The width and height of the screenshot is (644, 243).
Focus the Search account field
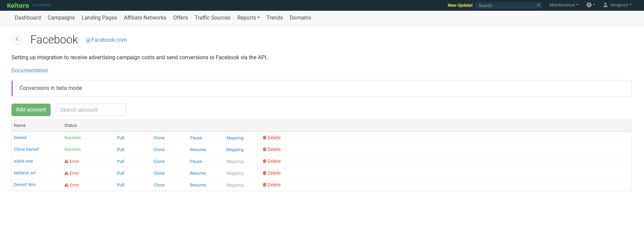pos(91,110)
